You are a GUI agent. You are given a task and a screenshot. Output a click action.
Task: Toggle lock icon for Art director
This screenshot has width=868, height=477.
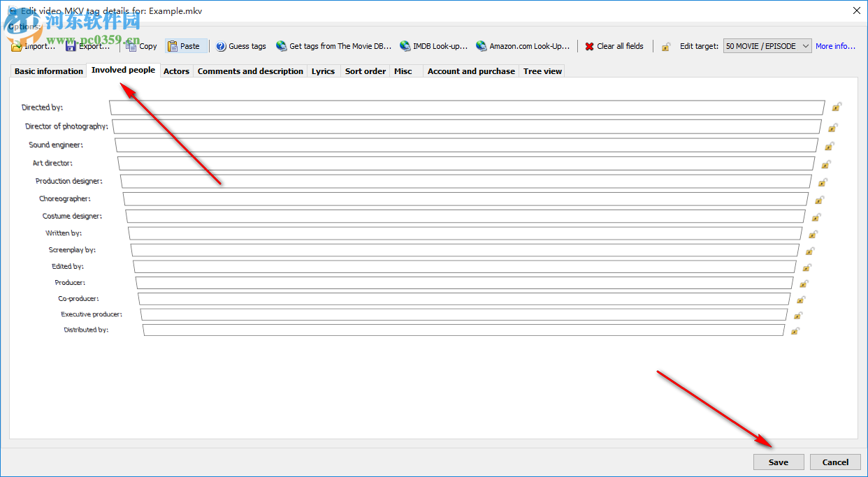click(x=826, y=164)
